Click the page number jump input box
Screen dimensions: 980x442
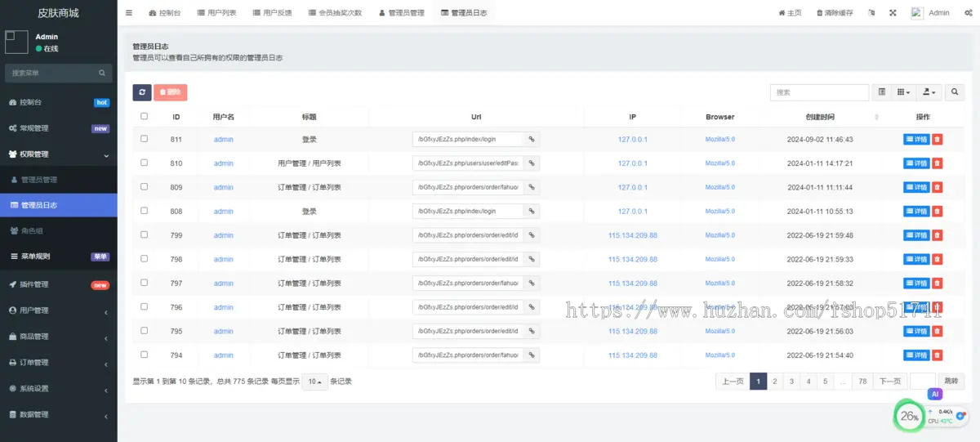[x=923, y=382]
